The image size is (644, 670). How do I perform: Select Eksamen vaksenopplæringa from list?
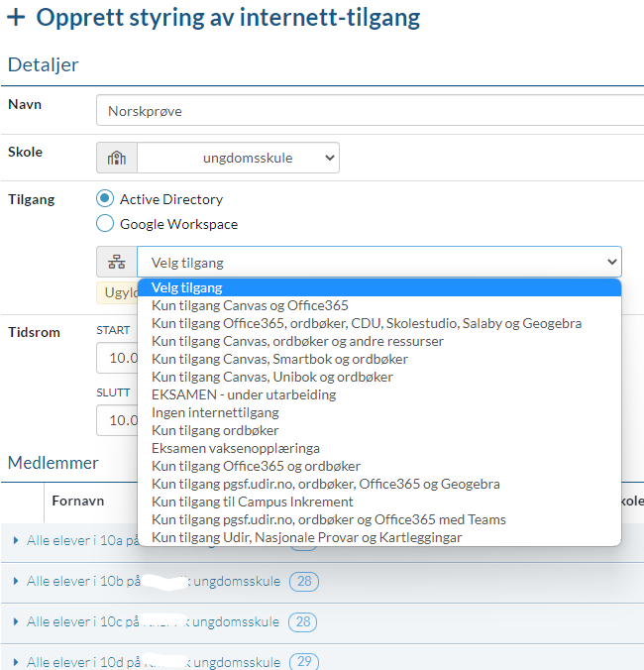coord(236,449)
